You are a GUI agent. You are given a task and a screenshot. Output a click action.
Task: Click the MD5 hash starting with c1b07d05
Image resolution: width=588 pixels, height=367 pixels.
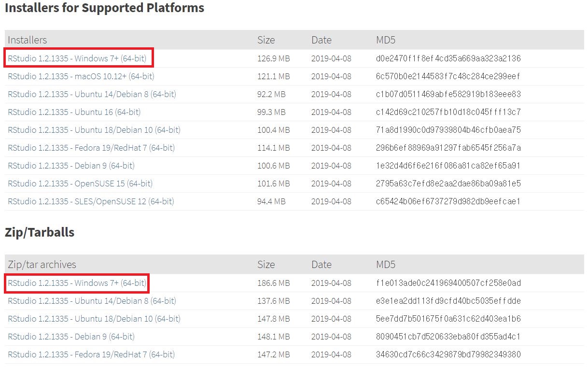pyautogui.click(x=448, y=94)
